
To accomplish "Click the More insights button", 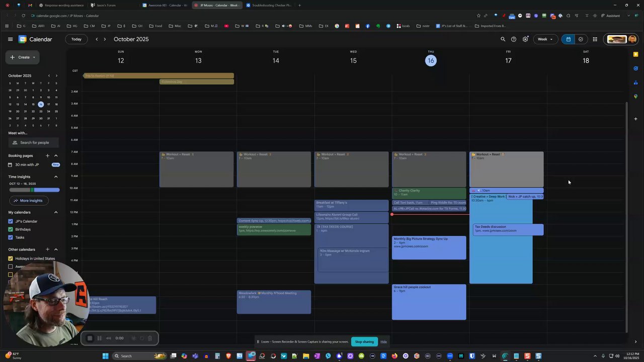I will pyautogui.click(x=28, y=201).
